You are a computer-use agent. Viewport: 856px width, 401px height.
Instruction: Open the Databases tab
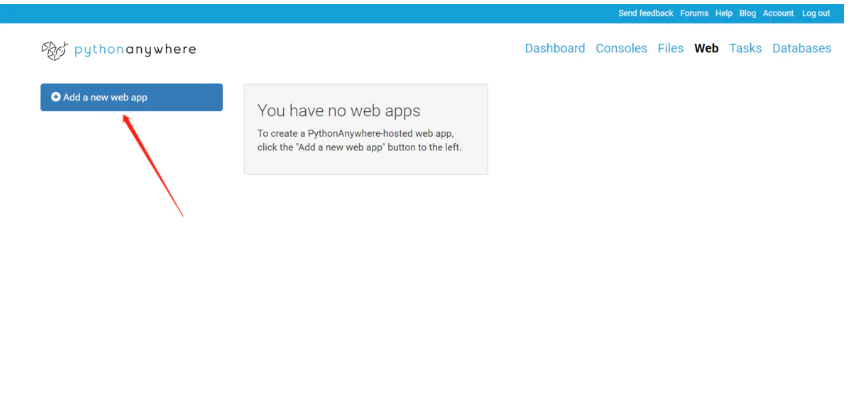tap(801, 49)
